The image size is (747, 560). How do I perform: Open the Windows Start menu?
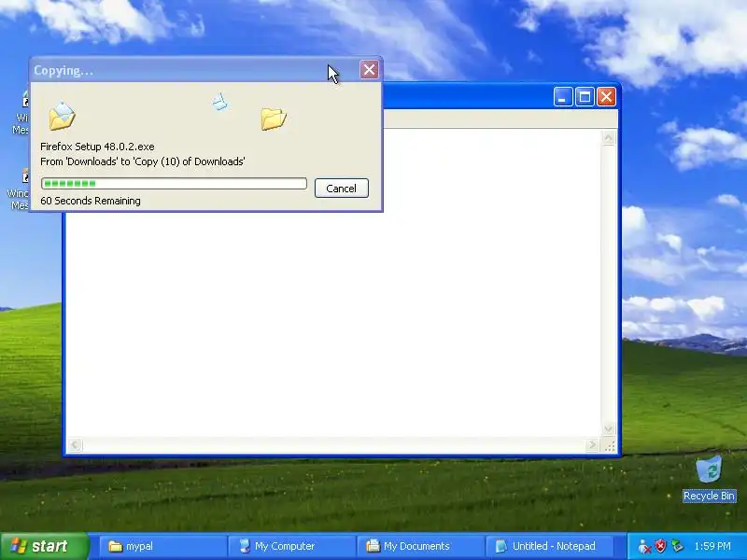point(44,546)
